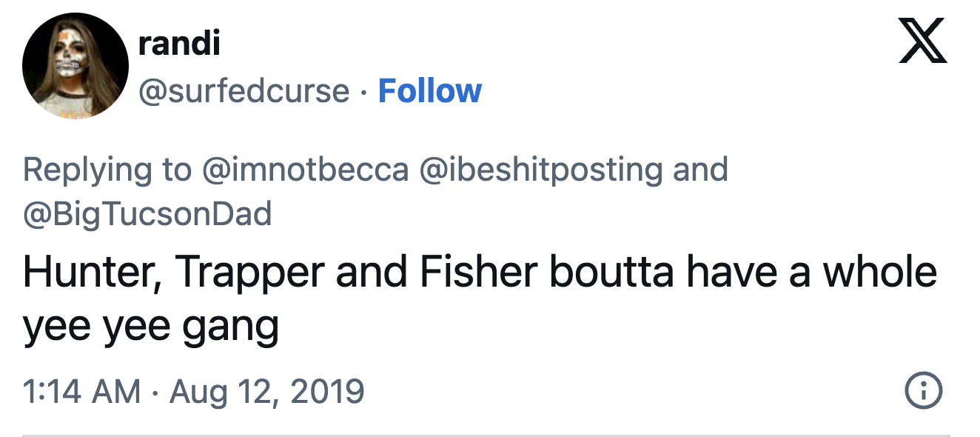The width and height of the screenshot is (980, 437).
Task: Open randi's profile avatar picture
Action: [x=75, y=66]
